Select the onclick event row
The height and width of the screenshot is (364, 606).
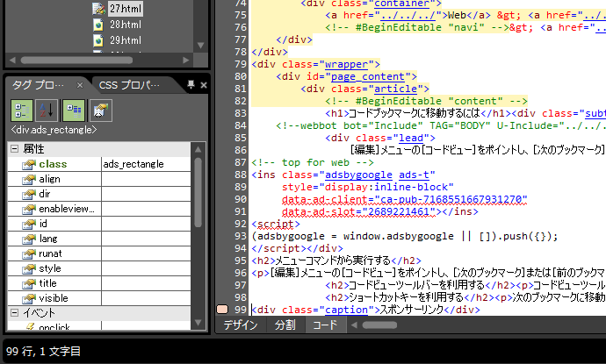99,325
